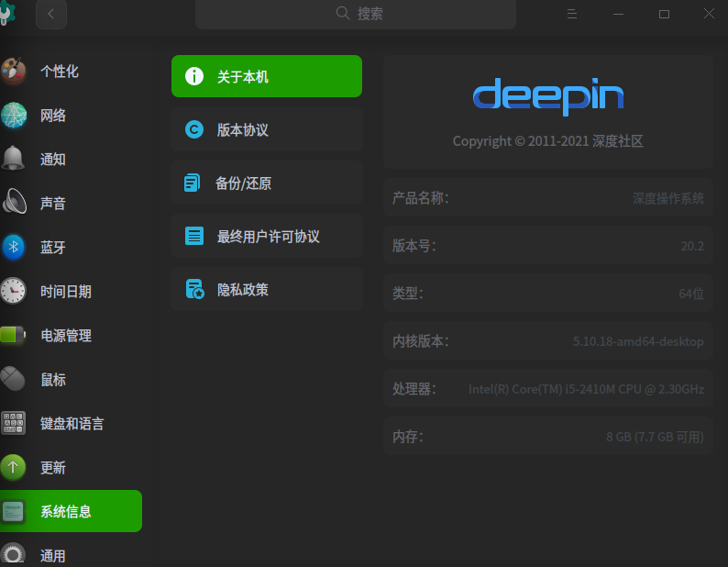This screenshot has width=728, height=567.
Task: Click the Edition License copyright icon
Action: [194, 129]
